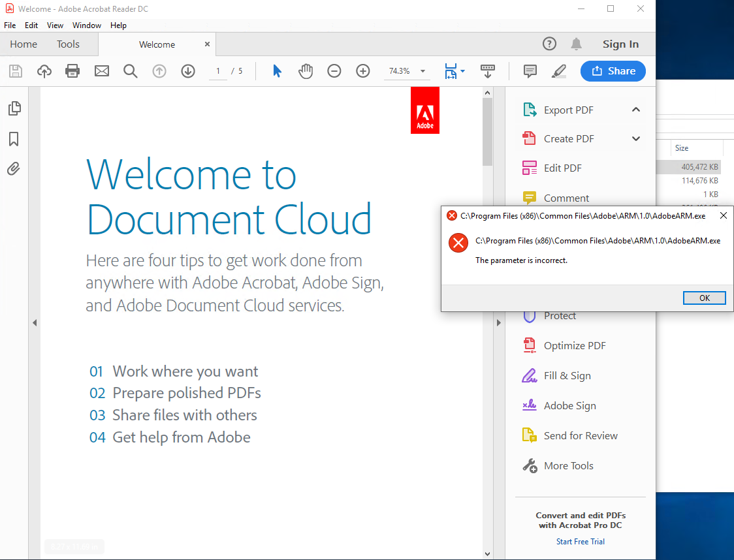Click the Fit to width page icon
The width and height of the screenshot is (734, 560).
pos(451,71)
